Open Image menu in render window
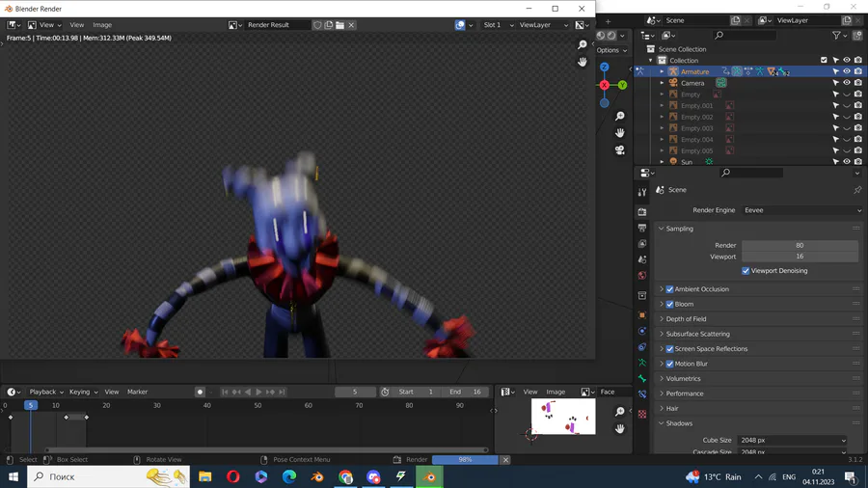Screen dimensions: 868x488 click(102, 25)
